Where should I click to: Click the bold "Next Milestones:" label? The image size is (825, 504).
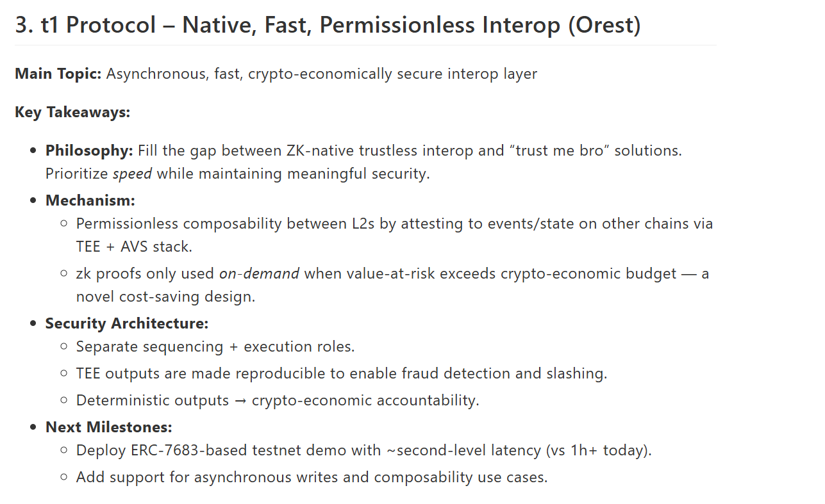(109, 427)
